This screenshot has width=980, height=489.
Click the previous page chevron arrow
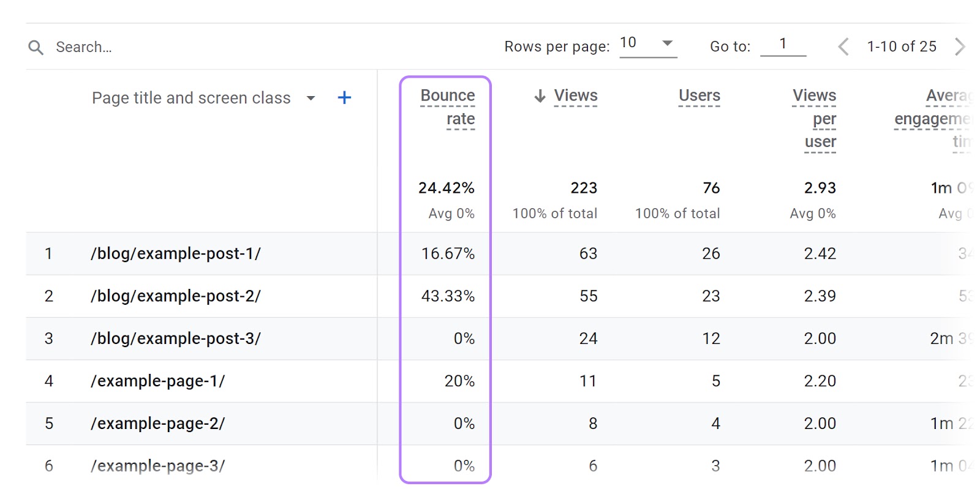pos(843,47)
